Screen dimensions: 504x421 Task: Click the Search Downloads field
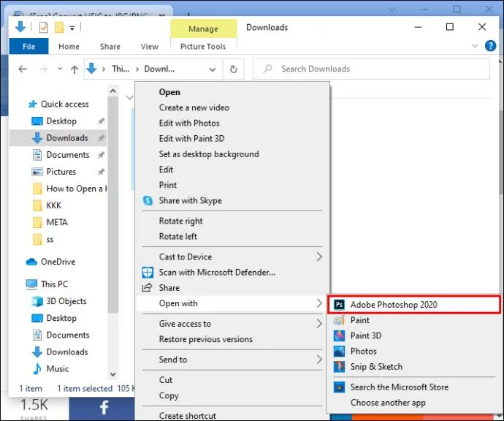tap(371, 69)
